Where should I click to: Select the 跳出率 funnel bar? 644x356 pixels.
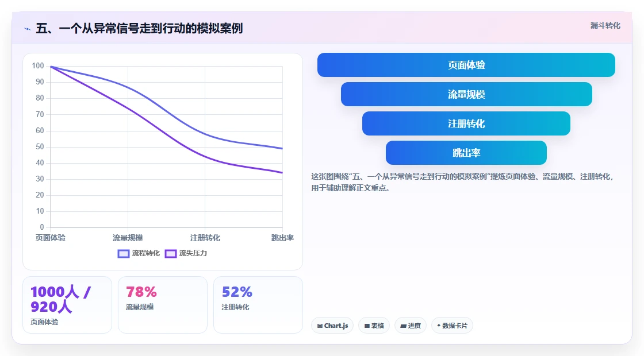click(466, 153)
